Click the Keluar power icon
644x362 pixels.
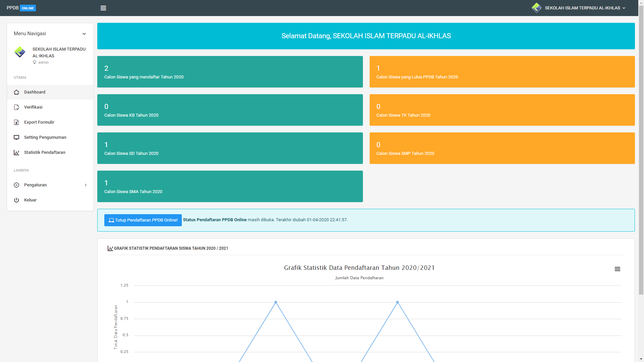[16, 200]
